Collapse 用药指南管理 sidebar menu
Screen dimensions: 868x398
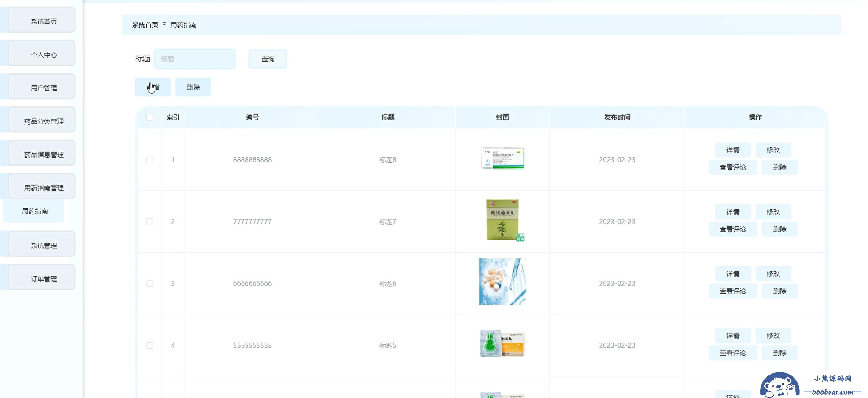[42, 187]
